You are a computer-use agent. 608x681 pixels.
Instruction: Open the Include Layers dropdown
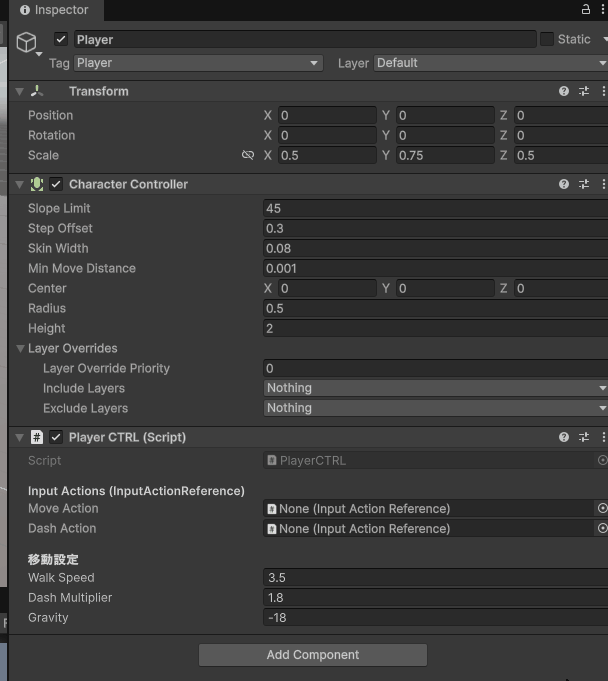(435, 388)
